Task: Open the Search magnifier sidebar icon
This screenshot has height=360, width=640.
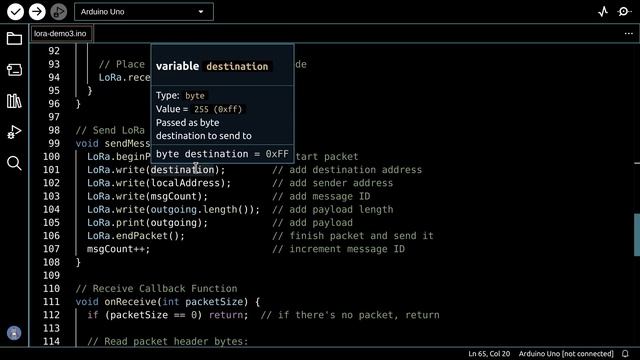Action: coord(14,163)
